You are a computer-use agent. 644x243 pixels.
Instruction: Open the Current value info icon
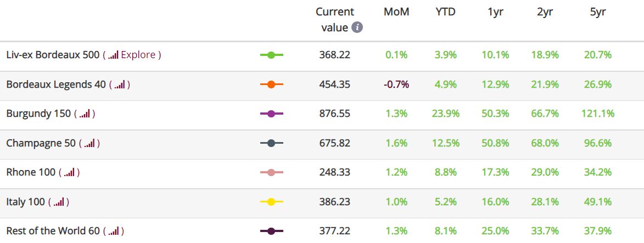(357, 28)
